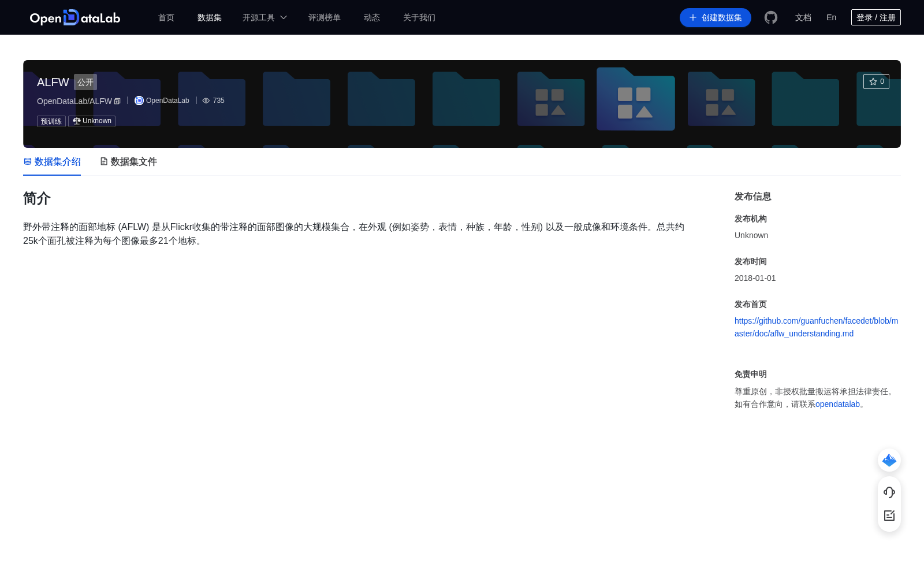Open the feedback edit icon
The image size is (924, 578).
pos(889,516)
